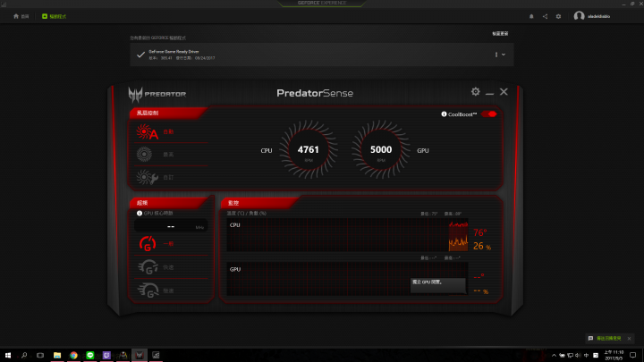The width and height of the screenshot is (644, 362).
Task: Click the send feedback button
Action: 605,339
